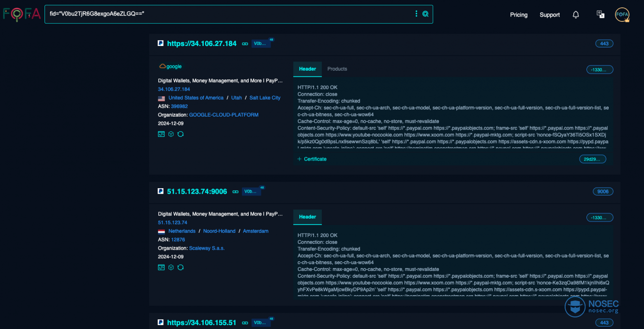Image resolution: width=644 pixels, height=329 pixels.
Task: Open the https://34.106.155.51 result link
Action: click(x=202, y=322)
